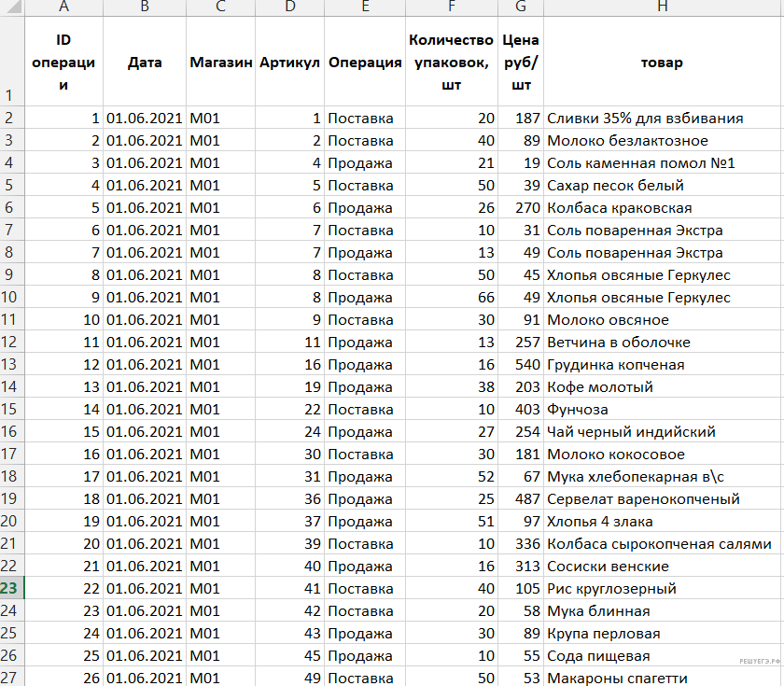Select the 'Фунчоза' cell

tap(579, 410)
